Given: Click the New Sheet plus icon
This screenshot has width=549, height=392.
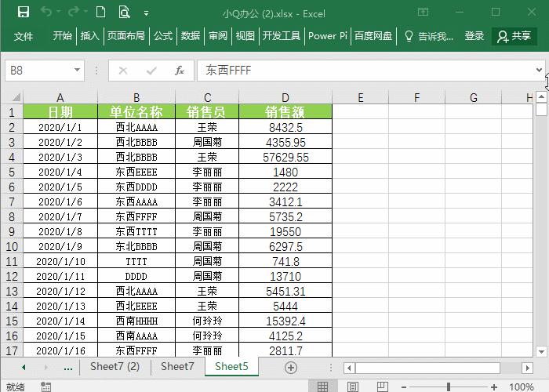Looking at the screenshot, I should click(x=291, y=368).
